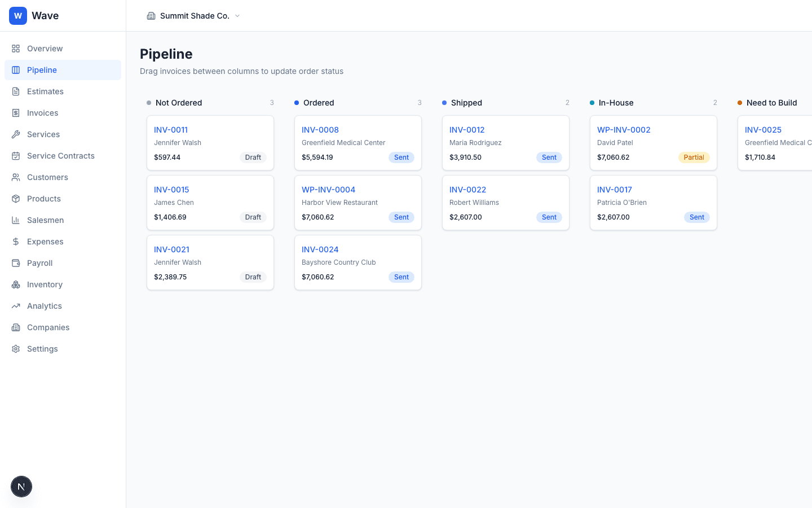This screenshot has height=508, width=812.
Task: Click the Partial status badge on WP-INV-0002
Action: click(x=694, y=157)
